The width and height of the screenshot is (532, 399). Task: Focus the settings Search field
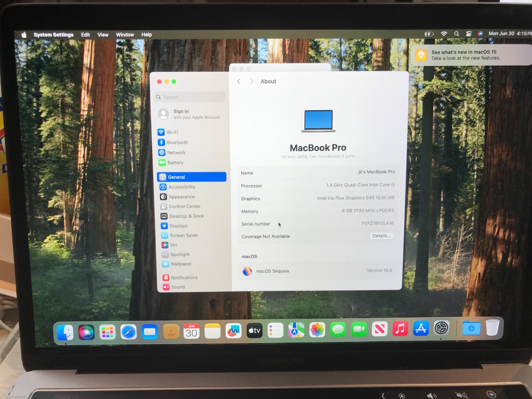(190, 97)
